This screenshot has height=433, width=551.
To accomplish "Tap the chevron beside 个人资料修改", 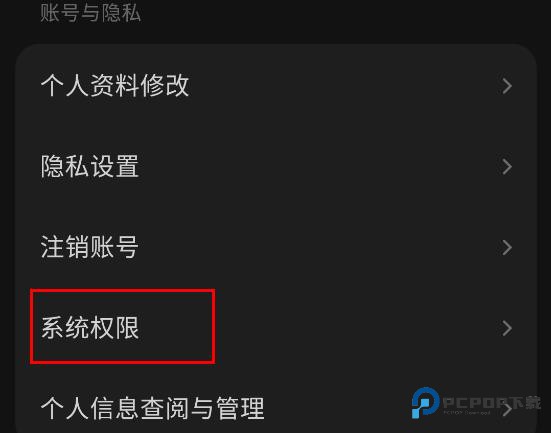I will pyautogui.click(x=506, y=86).
